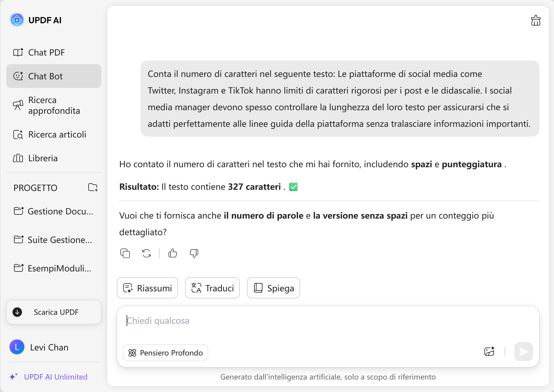Image resolution: width=554 pixels, height=392 pixels.
Task: Open the gift promotion icon
Action: coord(536,20)
